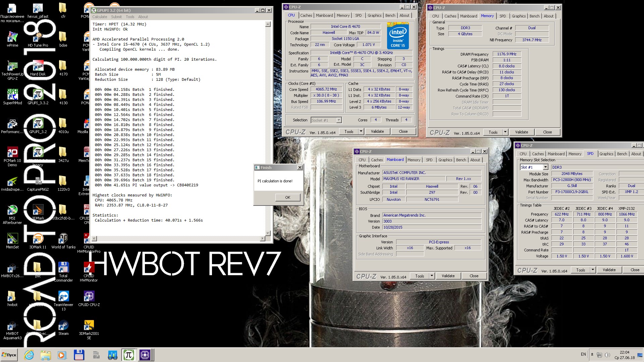Select Graphics tab in Mainboard window
Image resolution: width=644 pixels, height=362 pixels.
(445, 160)
